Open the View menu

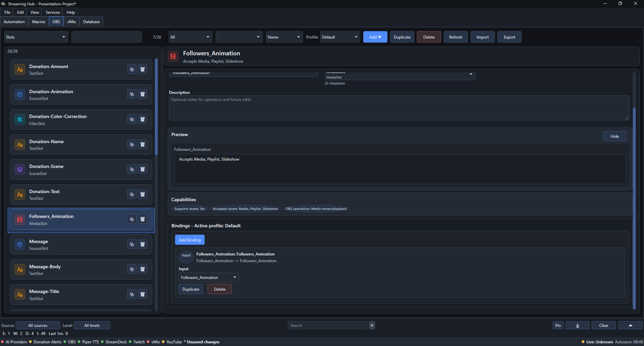(x=35, y=12)
